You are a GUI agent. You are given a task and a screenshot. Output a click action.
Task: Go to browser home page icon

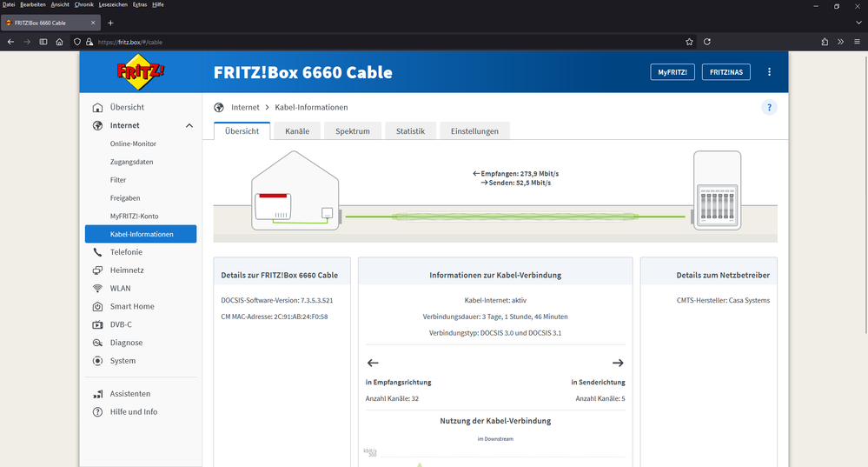pyautogui.click(x=59, y=42)
